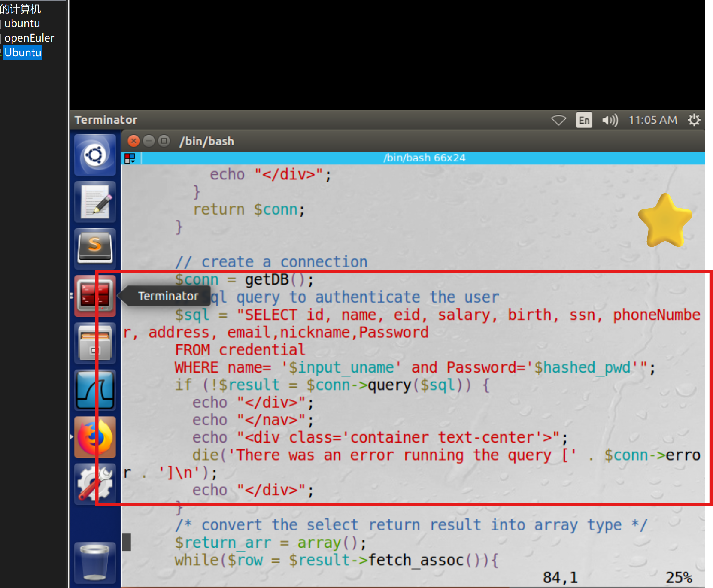Click the 'if (!$result = $conn->query($sql))' line
Viewport: 713px width, 588px height.
click(332, 385)
